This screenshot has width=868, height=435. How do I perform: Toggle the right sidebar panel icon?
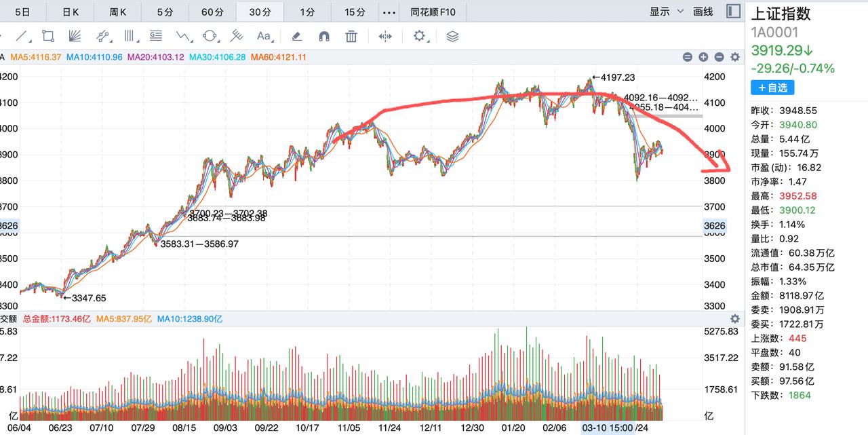pos(733,12)
